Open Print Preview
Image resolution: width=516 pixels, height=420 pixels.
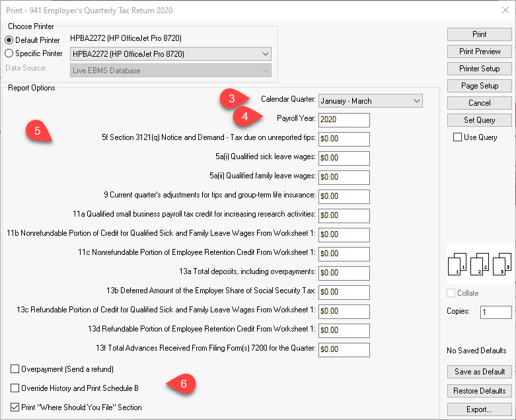click(479, 52)
